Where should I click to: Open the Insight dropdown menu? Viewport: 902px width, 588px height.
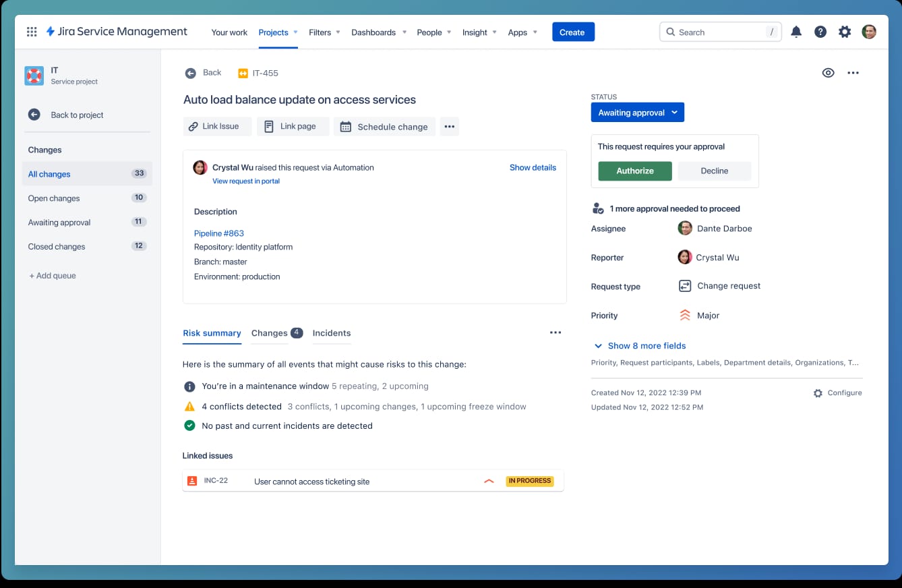point(479,32)
